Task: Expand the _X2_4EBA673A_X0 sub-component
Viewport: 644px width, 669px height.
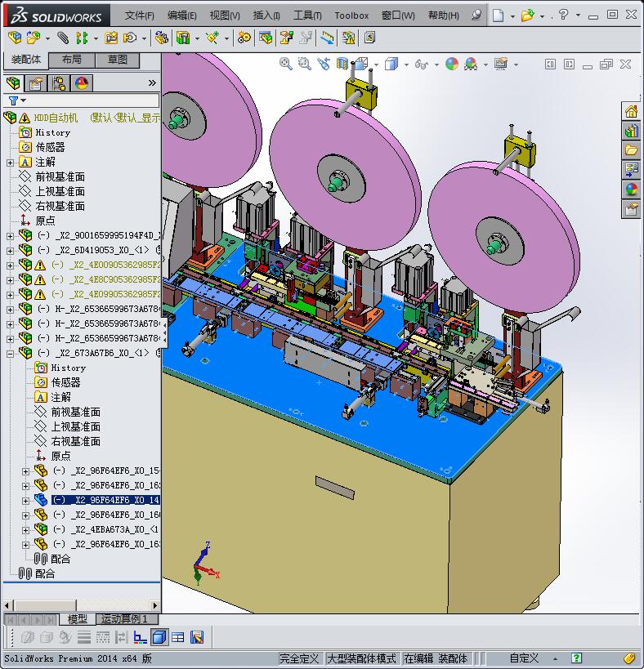Action: pos(25,530)
